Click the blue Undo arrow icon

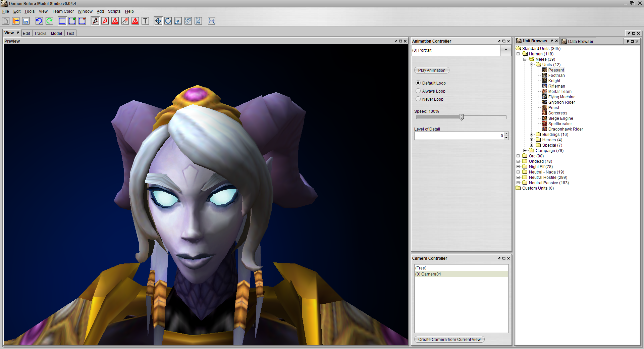[39, 21]
